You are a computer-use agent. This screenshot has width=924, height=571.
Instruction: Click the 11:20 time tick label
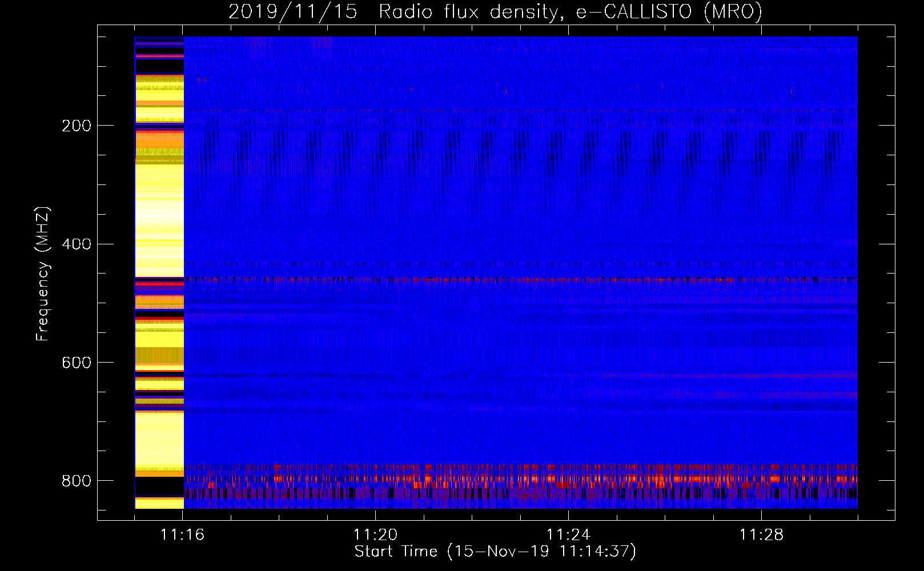coord(376,535)
